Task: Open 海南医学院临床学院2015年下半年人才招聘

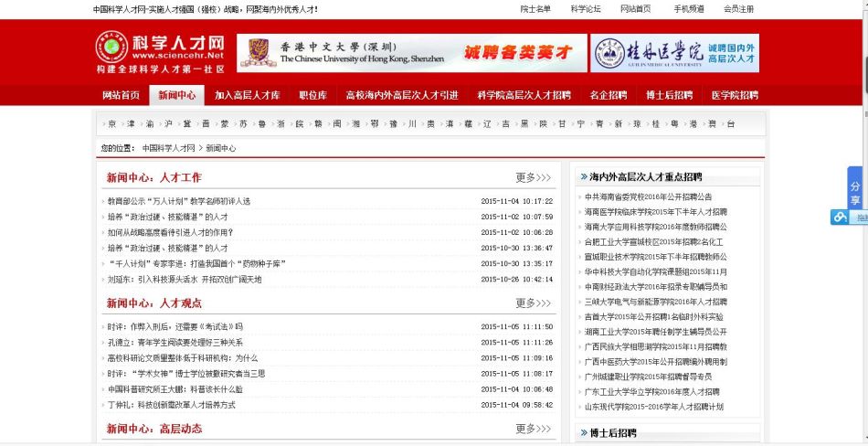Action: [656, 212]
